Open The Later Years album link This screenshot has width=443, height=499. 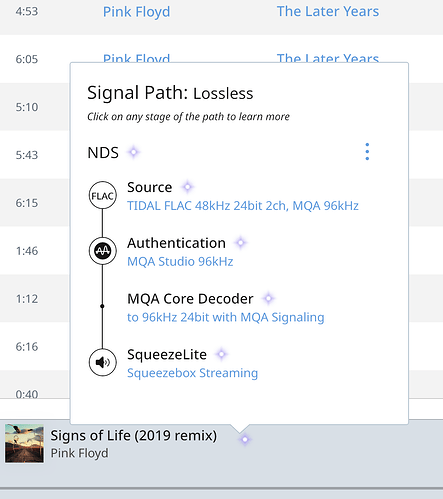[x=328, y=11]
